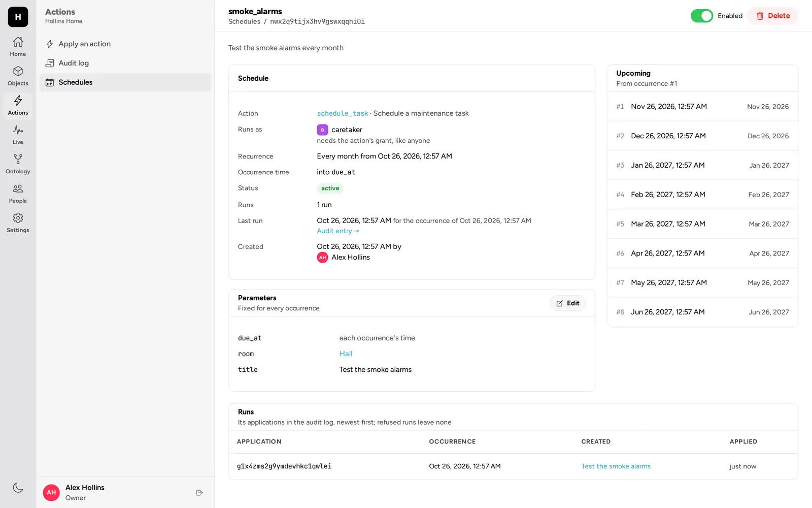Open the Audit log menu item
Image resolution: width=812 pixels, height=508 pixels.
125,63
